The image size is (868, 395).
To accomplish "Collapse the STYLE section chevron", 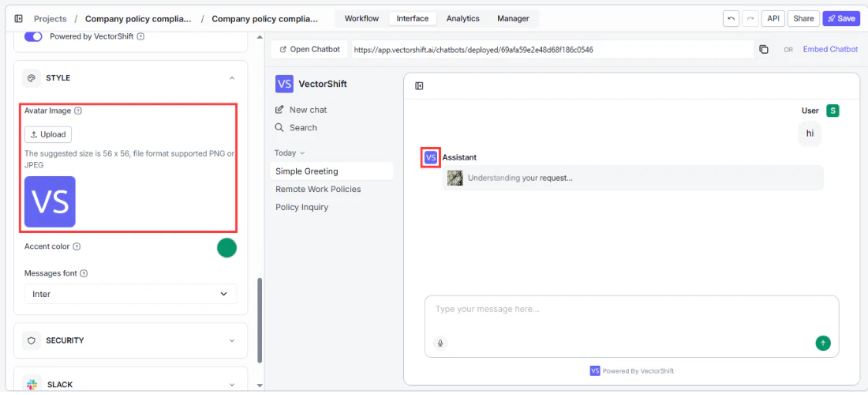I will pyautogui.click(x=232, y=78).
